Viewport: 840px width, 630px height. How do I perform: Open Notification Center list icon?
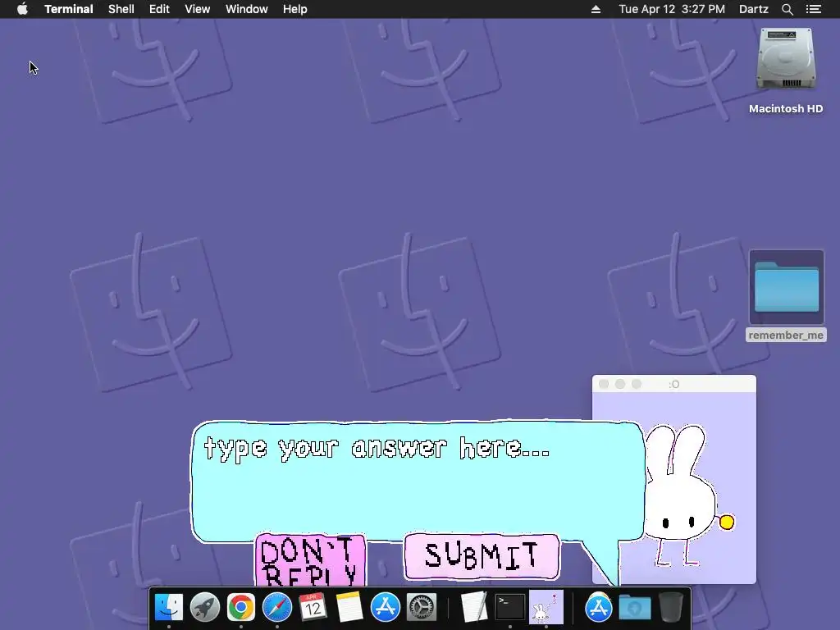(814, 9)
